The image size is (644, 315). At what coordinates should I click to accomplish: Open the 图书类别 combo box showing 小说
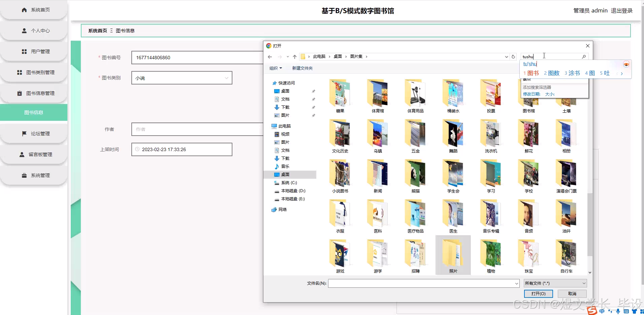coord(182,78)
